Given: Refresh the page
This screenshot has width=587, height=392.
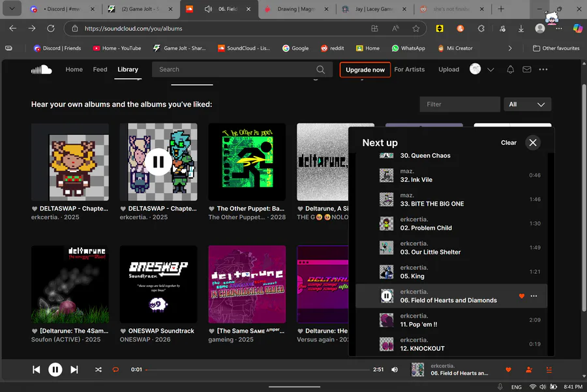Looking at the screenshot, I should pos(51,29).
